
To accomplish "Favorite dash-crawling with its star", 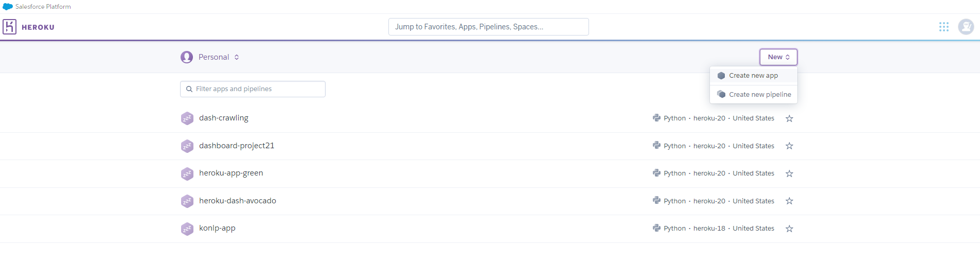I will coord(790,118).
